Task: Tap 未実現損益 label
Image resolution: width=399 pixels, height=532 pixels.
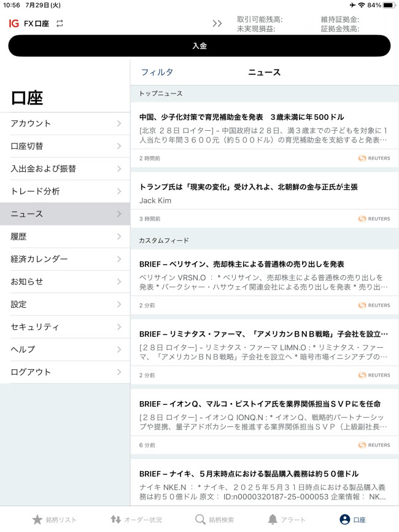Action: 256,29
